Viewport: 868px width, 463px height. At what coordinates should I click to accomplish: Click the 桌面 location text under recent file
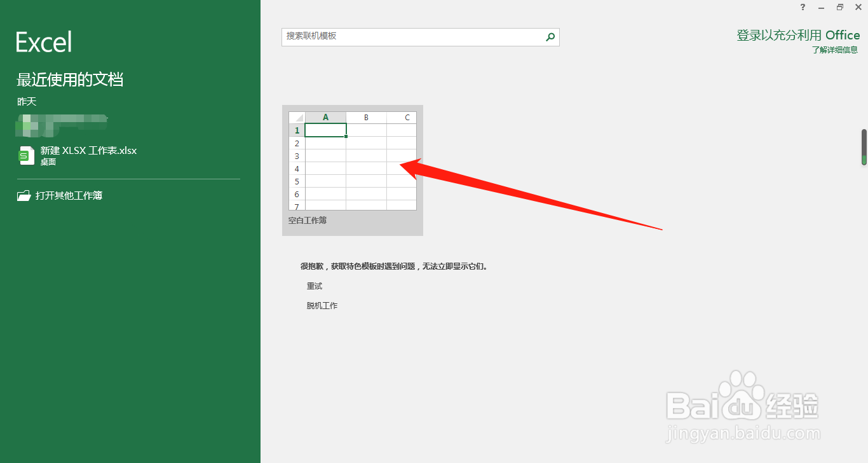click(48, 162)
